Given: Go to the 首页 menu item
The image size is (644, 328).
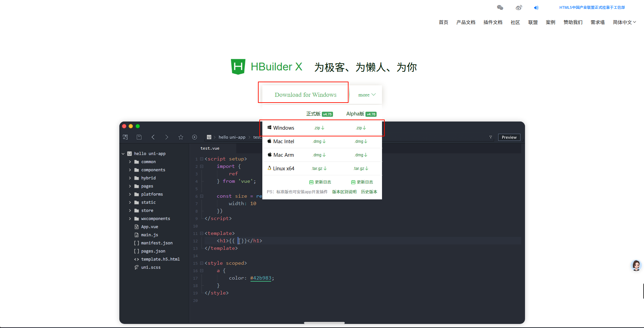Looking at the screenshot, I should [444, 22].
